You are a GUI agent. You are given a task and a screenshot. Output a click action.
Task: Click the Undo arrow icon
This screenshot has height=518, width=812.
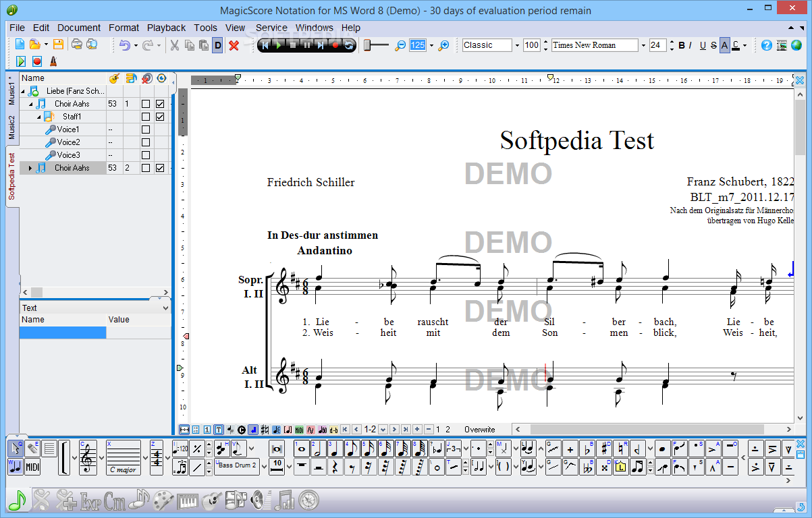click(x=125, y=45)
